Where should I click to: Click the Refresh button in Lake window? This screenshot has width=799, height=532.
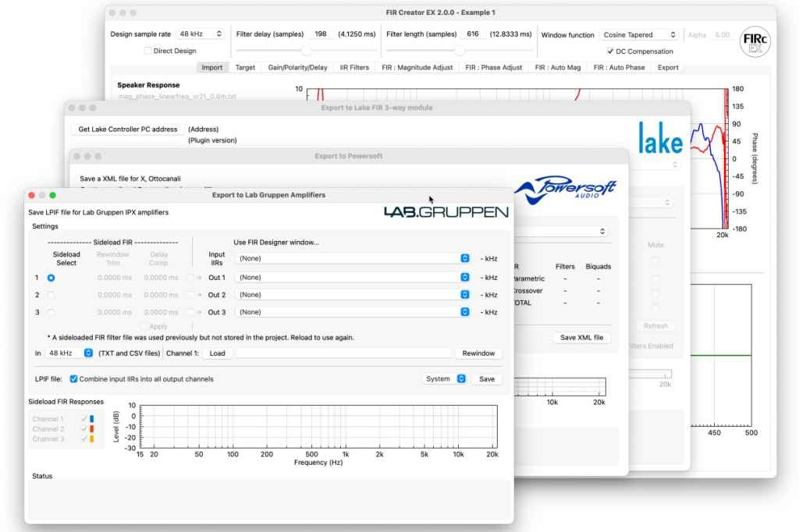(x=655, y=325)
